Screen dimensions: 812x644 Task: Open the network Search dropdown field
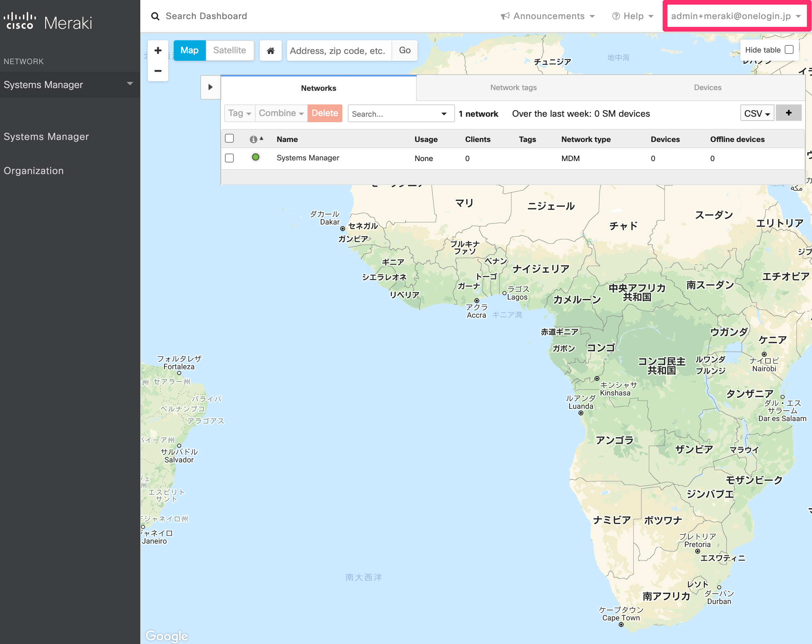[401, 113]
